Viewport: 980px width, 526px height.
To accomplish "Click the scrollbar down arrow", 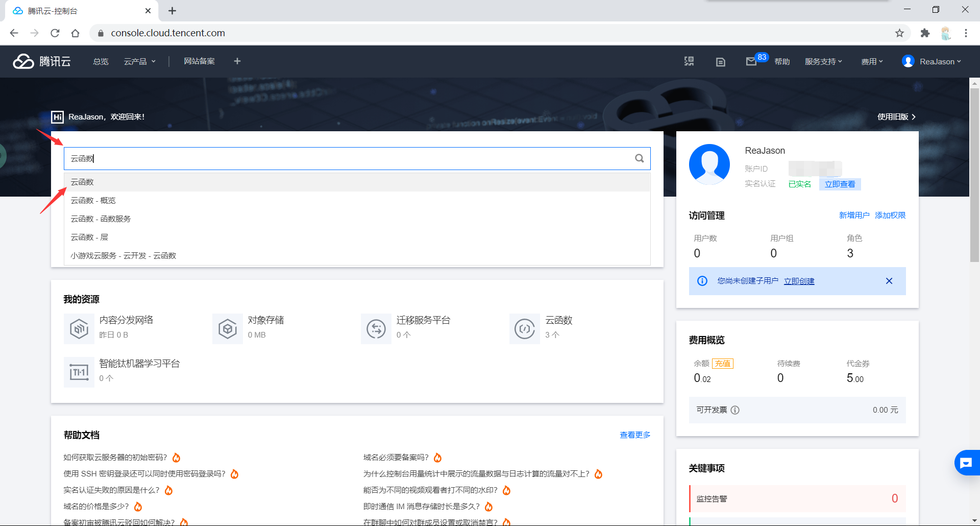I will point(974,521).
